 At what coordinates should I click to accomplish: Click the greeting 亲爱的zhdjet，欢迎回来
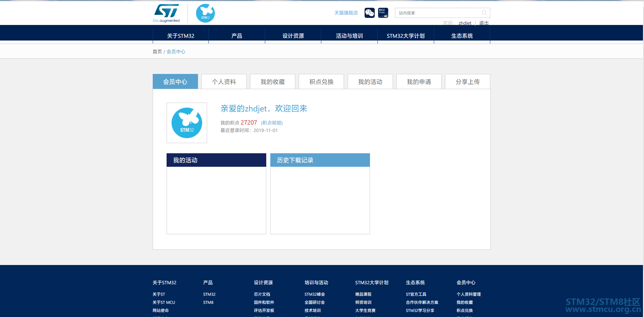[264, 108]
